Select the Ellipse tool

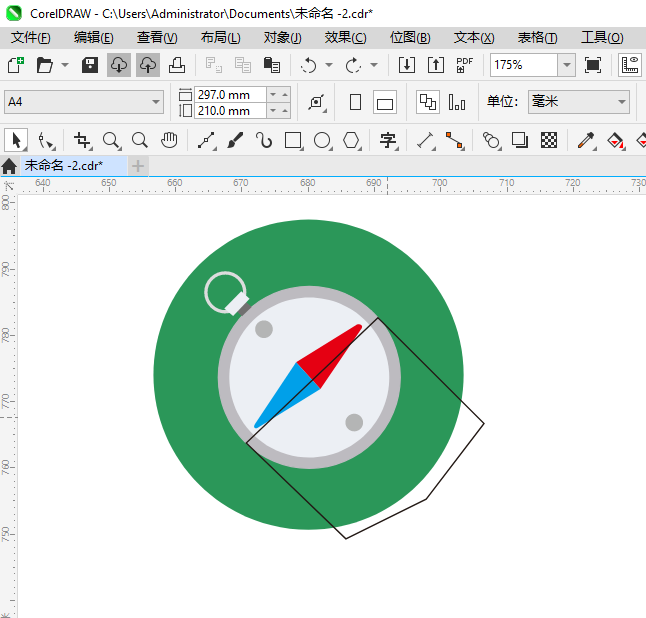click(x=322, y=140)
